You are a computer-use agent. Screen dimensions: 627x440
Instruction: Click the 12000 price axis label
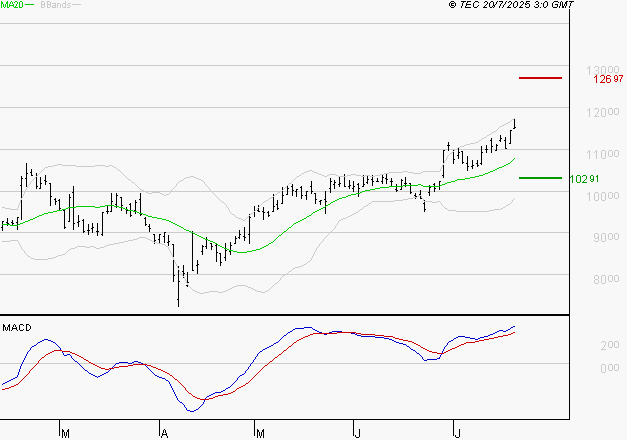(603, 112)
